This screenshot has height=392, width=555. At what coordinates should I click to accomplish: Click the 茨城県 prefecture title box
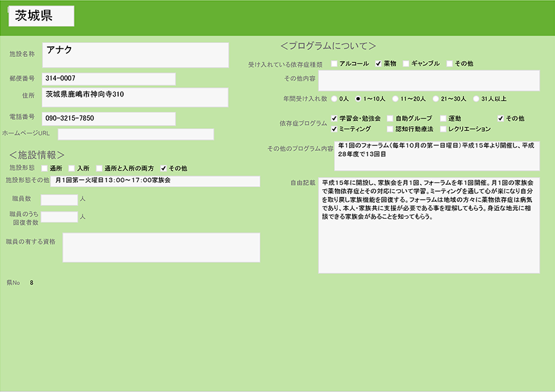[41, 17]
